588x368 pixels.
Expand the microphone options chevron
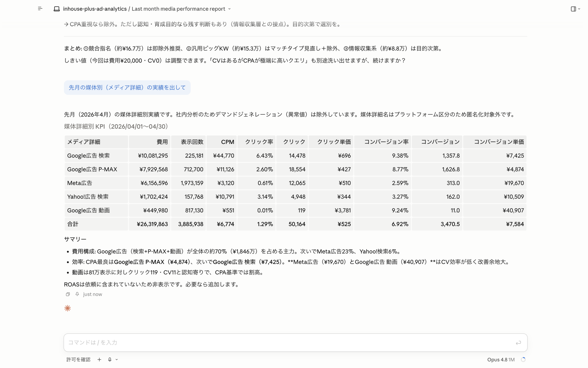click(x=117, y=359)
